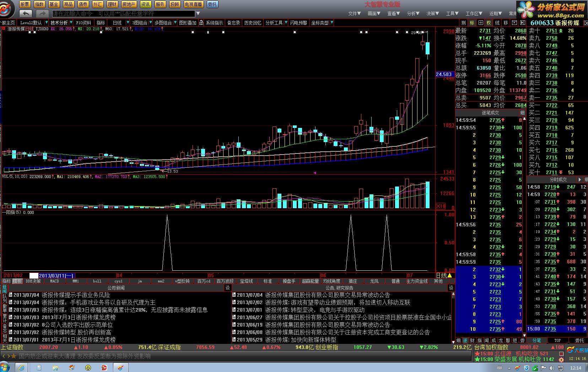588x372 pixels.
Task: Open the 查看 menu
Action: (x=393, y=14)
